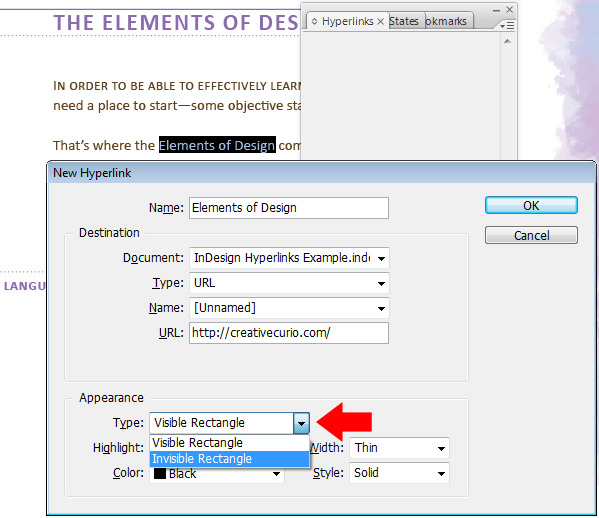This screenshot has width=599, height=518.
Task: Click into the URL input field
Action: pos(289,333)
